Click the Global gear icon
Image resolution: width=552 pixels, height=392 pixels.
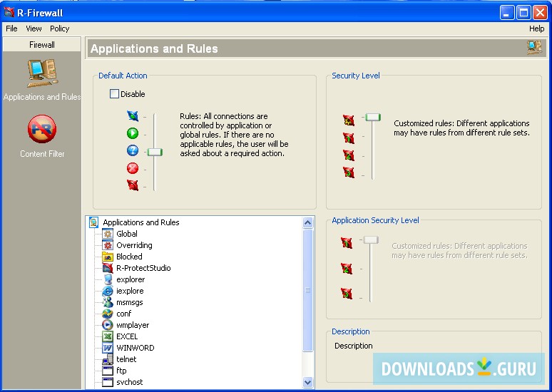tap(108, 234)
